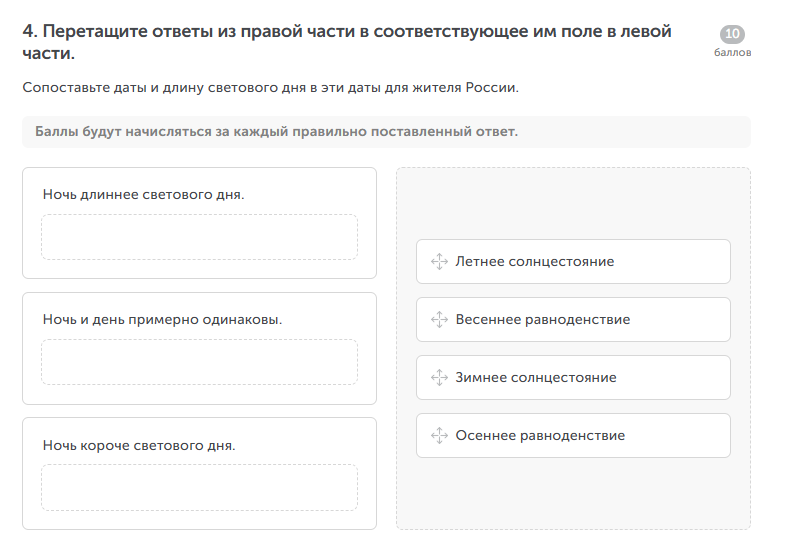
Task: Click the 'Ночь и день примерно одинаковы.' label
Action: pyautogui.click(x=162, y=320)
